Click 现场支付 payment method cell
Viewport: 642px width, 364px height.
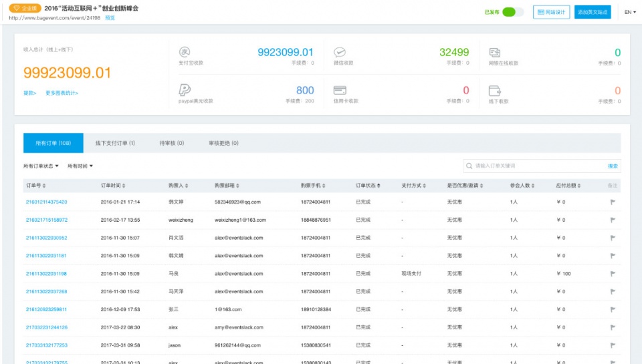411,274
